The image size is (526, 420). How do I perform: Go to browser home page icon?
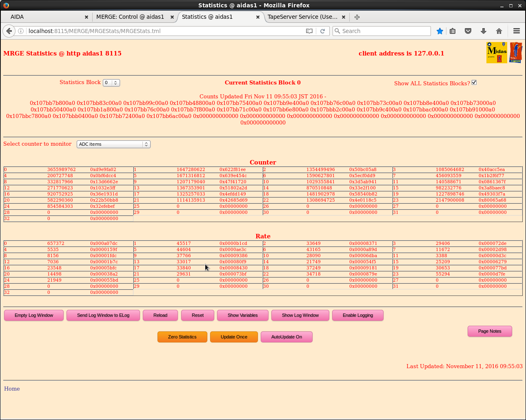pos(499,31)
